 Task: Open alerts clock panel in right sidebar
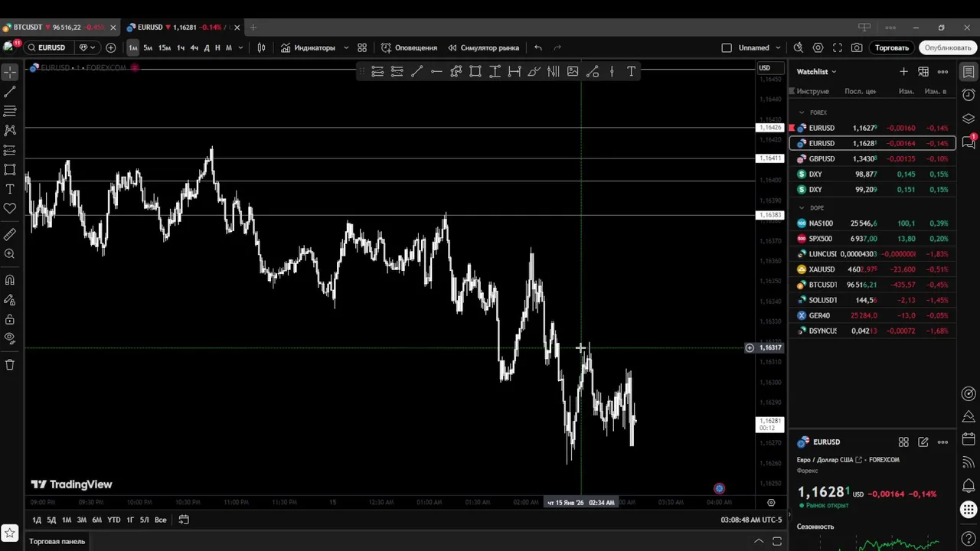(969, 96)
